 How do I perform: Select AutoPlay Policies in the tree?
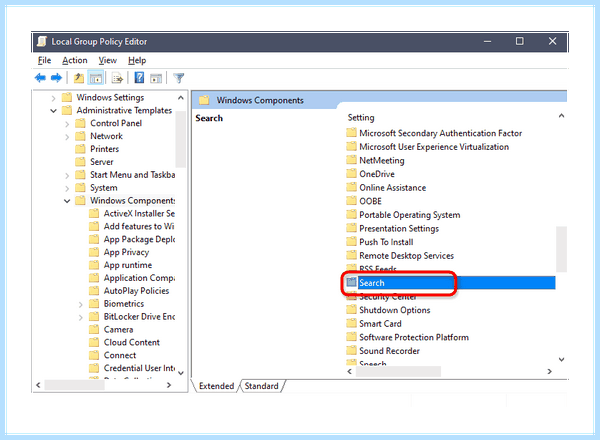tap(136, 291)
